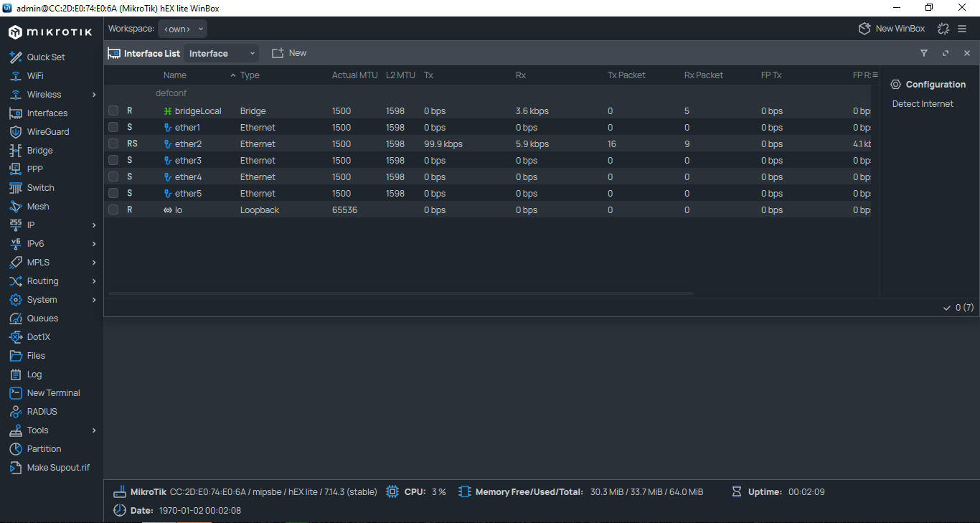Click the theme/puzzle icon next to New WinBox
980x523 pixels.
(943, 29)
